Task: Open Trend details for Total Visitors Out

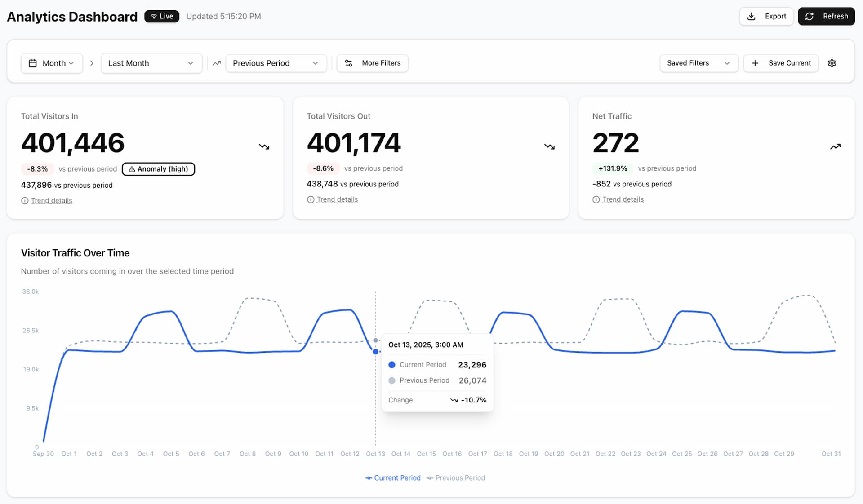Action: (337, 199)
